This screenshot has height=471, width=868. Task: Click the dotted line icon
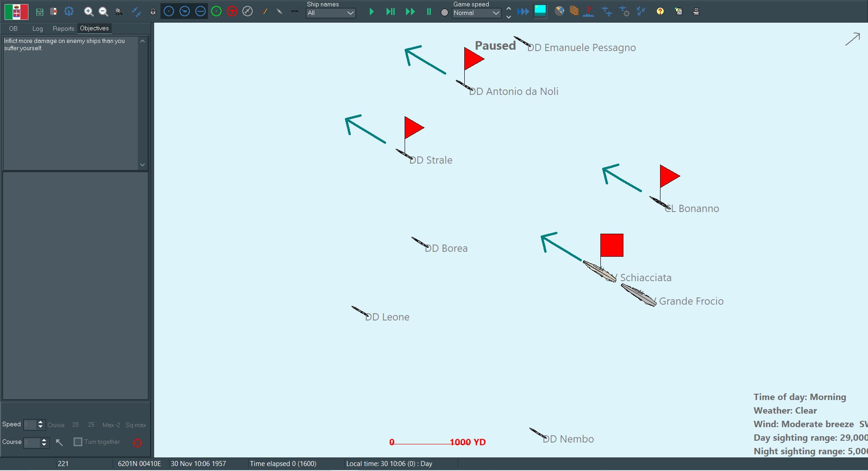pos(295,12)
